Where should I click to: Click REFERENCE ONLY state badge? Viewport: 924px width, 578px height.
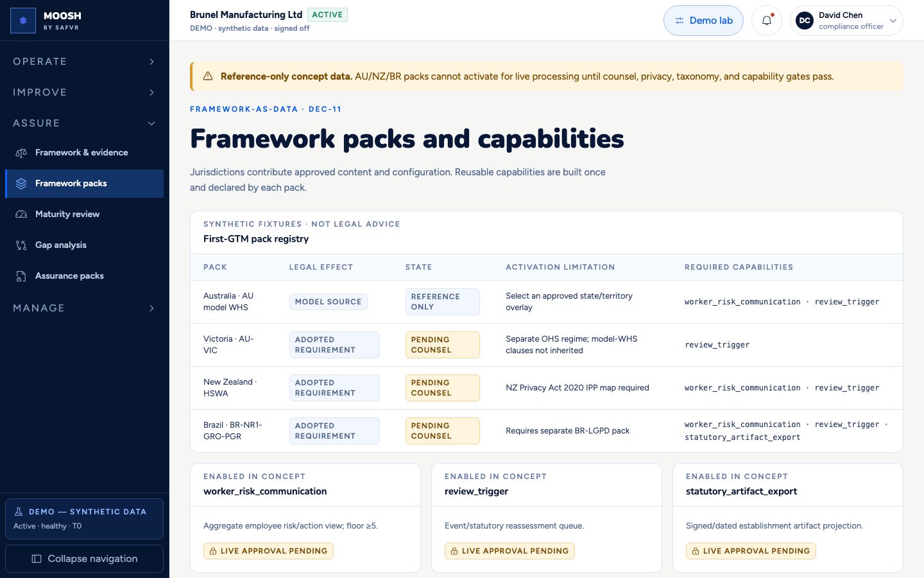click(442, 302)
